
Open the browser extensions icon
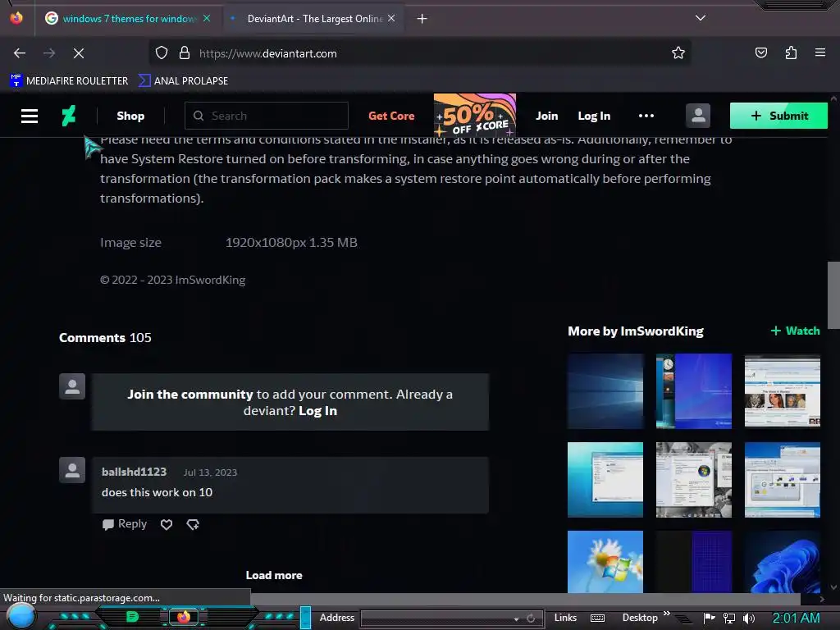point(791,52)
